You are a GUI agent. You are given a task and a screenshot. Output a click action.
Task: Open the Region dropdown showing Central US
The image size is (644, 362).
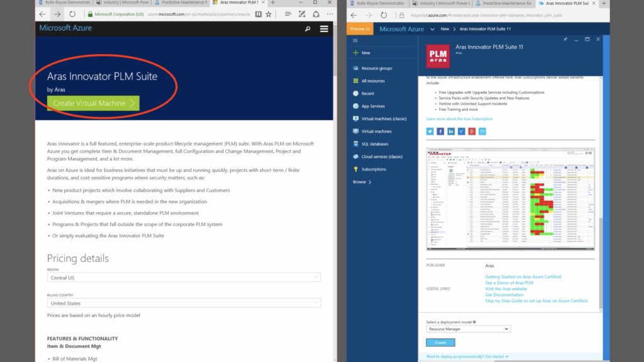[184, 278]
